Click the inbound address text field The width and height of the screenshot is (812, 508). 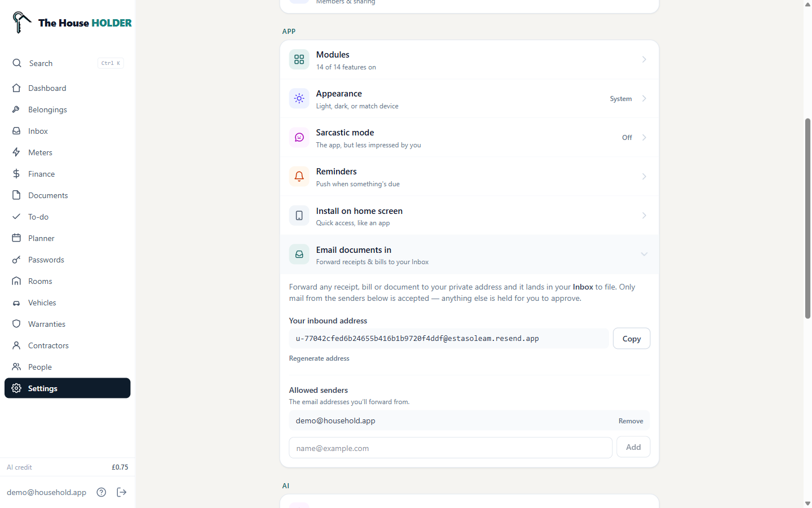click(448, 339)
